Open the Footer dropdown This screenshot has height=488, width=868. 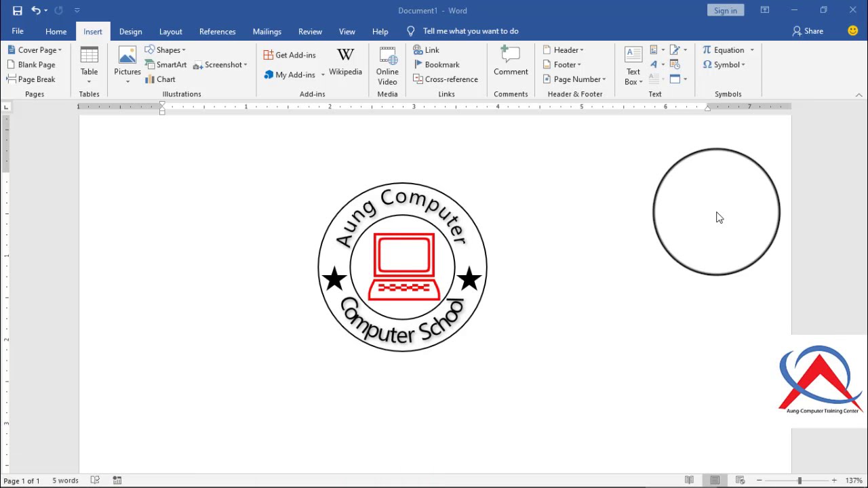pos(561,64)
